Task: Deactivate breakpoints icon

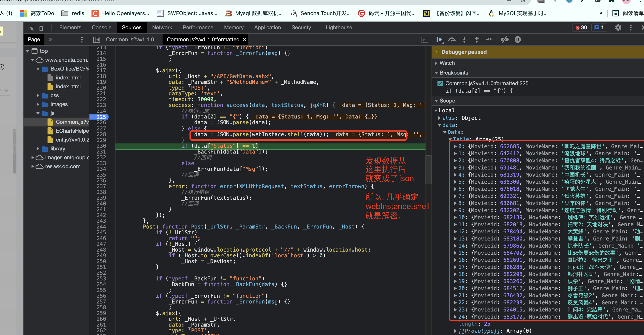Action: [x=505, y=39]
